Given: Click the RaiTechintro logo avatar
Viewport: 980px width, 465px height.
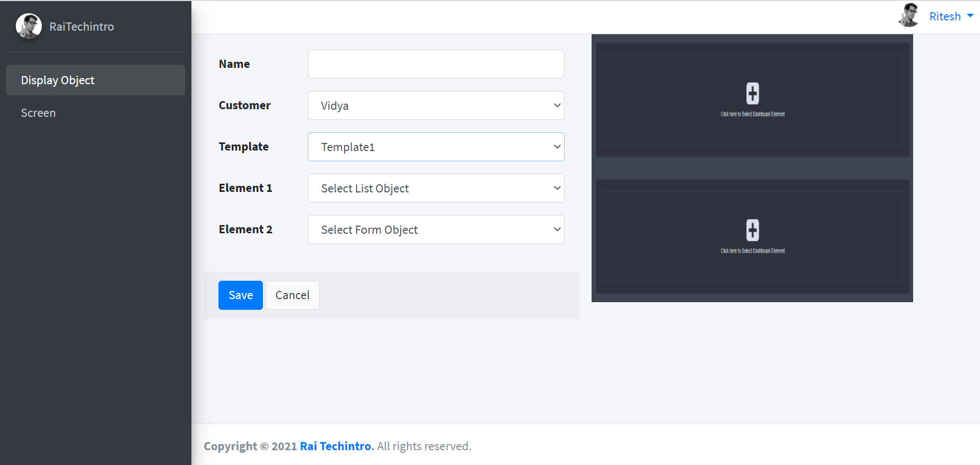Looking at the screenshot, I should (x=29, y=26).
